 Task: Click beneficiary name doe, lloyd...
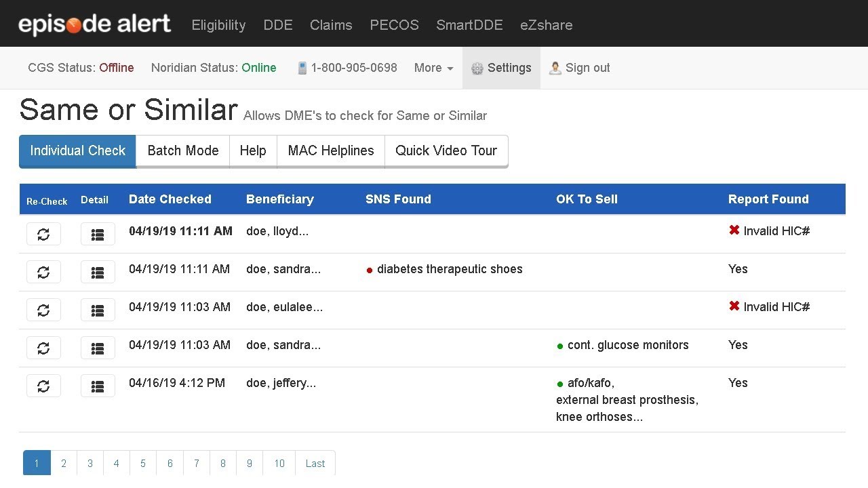277,231
